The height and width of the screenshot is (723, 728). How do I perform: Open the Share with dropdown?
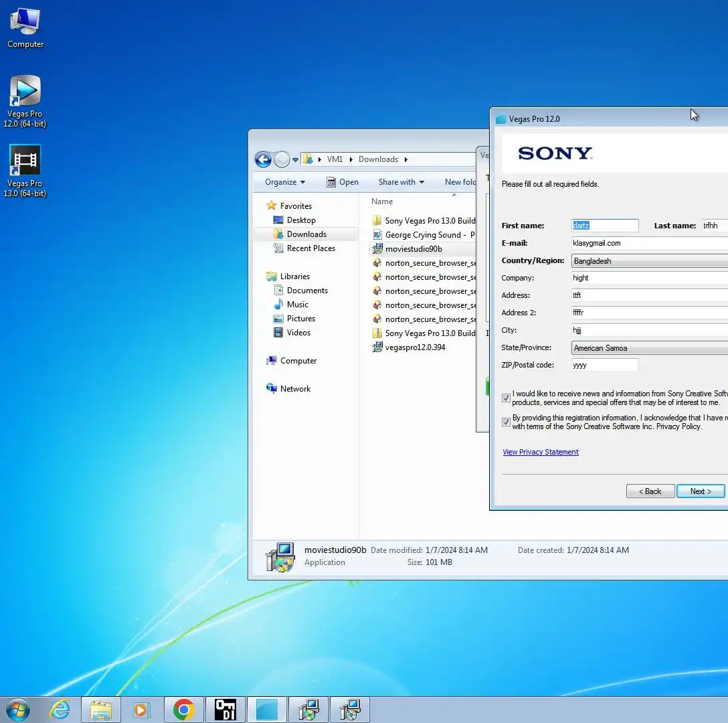coord(401,182)
